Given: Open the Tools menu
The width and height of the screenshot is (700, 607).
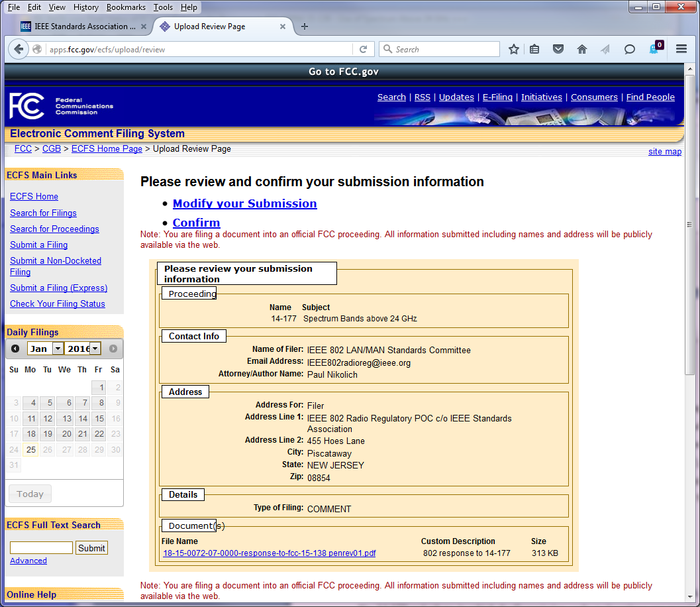Looking at the screenshot, I should coord(163,7).
